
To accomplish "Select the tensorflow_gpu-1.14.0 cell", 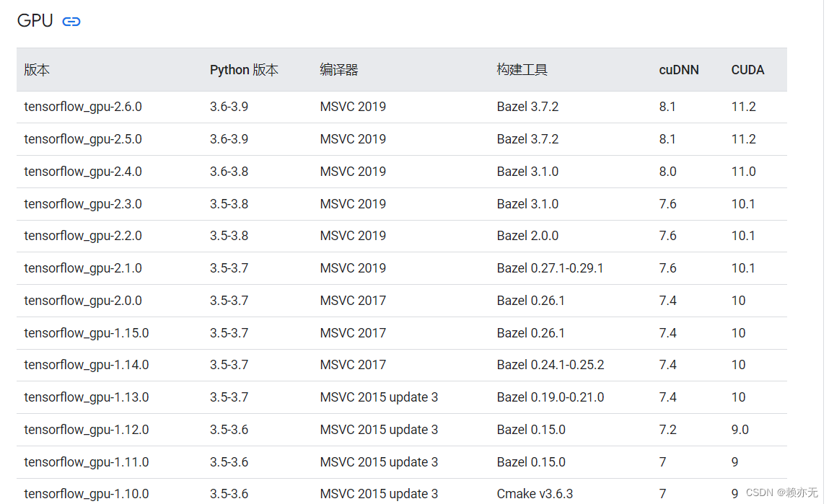I will coord(87,365).
